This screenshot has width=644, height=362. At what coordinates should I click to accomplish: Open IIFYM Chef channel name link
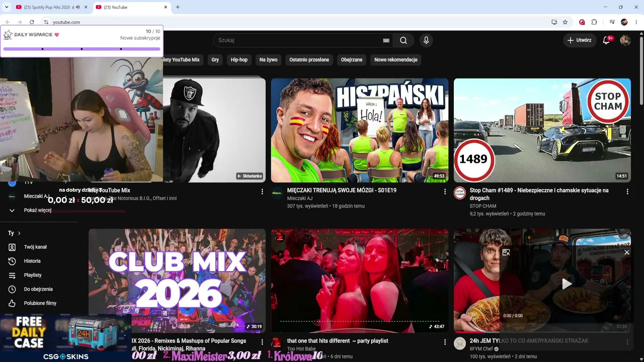pyautogui.click(x=482, y=349)
